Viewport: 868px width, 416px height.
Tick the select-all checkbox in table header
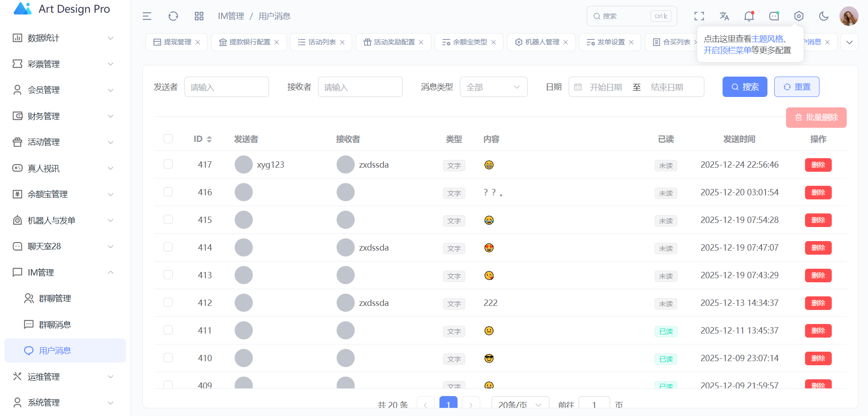(x=168, y=139)
